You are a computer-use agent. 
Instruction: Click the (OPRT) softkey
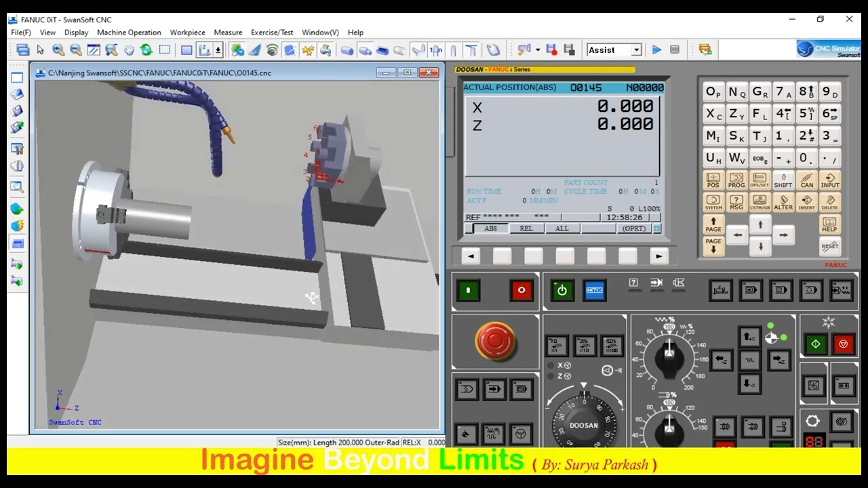pos(634,228)
